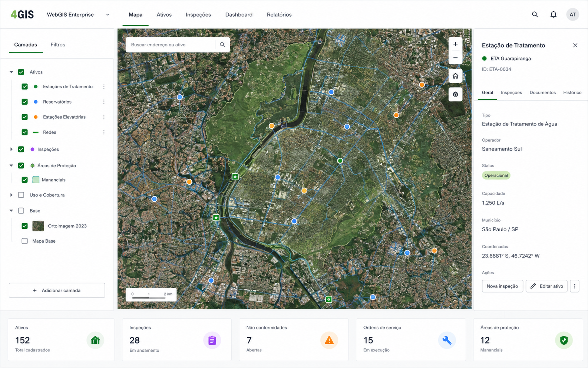Image resolution: width=588 pixels, height=368 pixels.
Task: Focus the Buscar endereço ou ativo field
Action: tap(171, 45)
